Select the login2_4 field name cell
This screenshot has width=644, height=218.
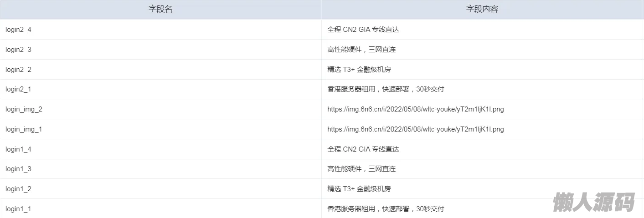tap(18, 30)
